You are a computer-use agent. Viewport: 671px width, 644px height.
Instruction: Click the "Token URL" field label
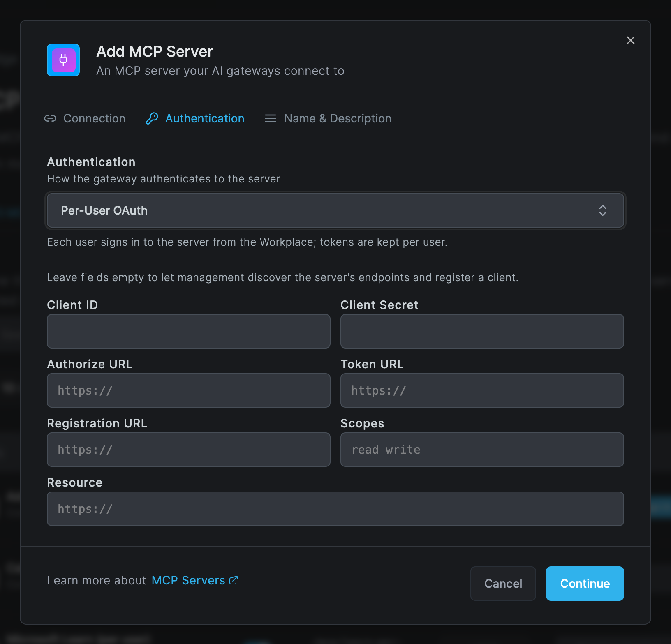click(x=372, y=364)
